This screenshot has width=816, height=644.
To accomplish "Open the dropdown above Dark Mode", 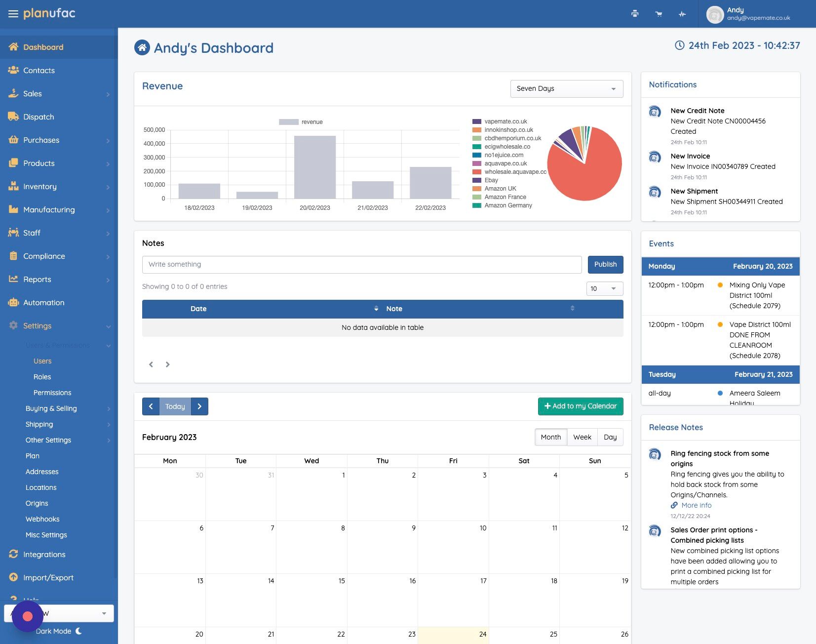I will point(59,613).
